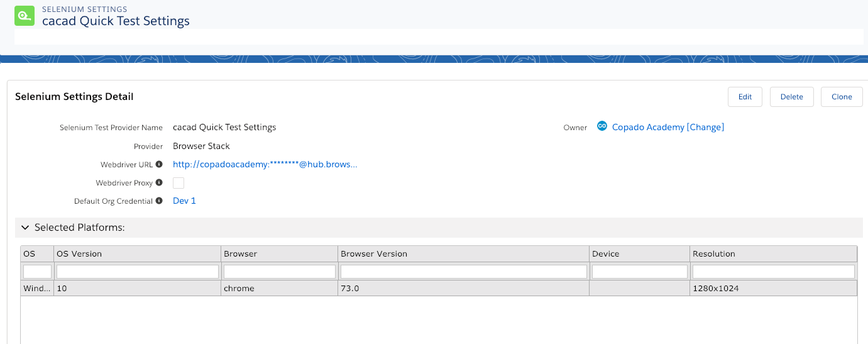
Task: Select the 'Wind...' OS cell
Action: [x=37, y=288]
